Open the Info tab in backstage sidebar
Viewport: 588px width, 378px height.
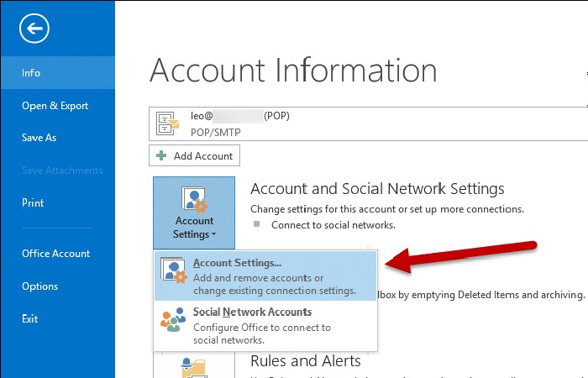click(57, 73)
